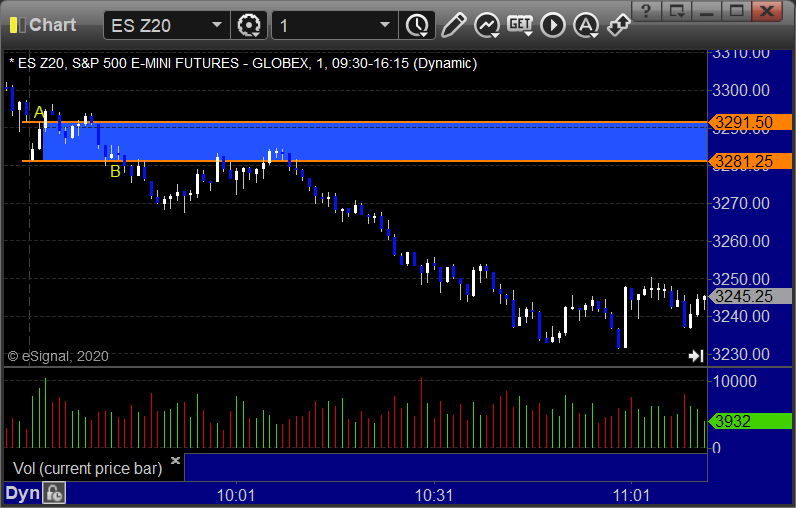Click the bar replay play icon
Viewport: 796px width, 508px height.
tap(553, 25)
